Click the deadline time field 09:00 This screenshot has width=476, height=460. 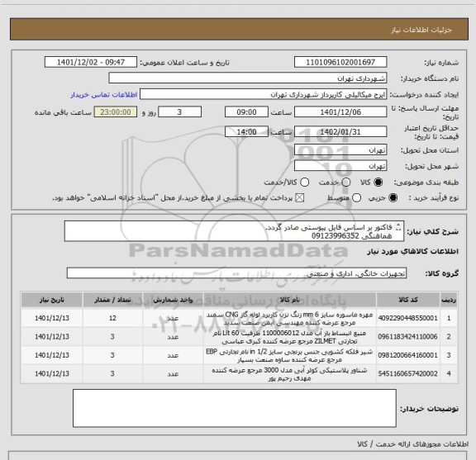(x=246, y=112)
